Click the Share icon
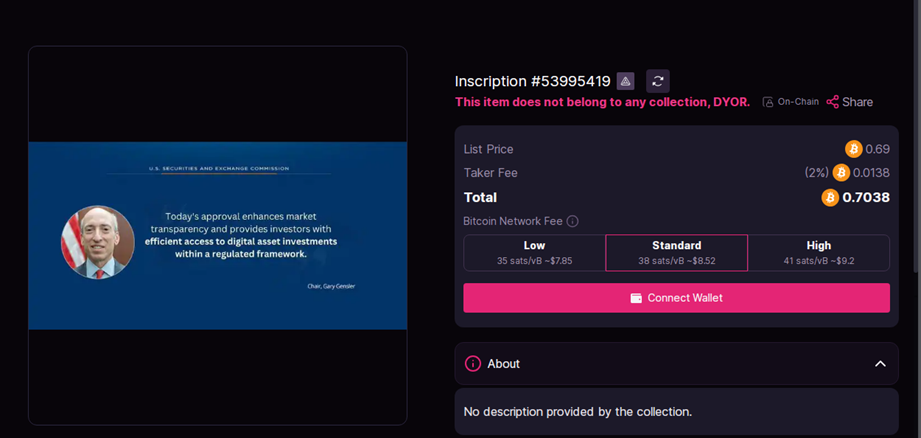Viewport: 921px width, 438px height. click(832, 102)
